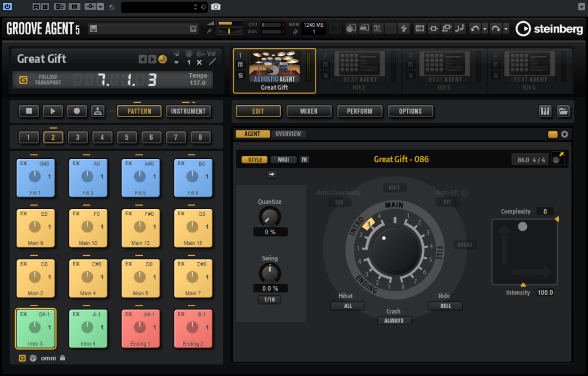This screenshot has height=376, width=588.
Task: Mute kit slot 1
Action: pos(240,65)
